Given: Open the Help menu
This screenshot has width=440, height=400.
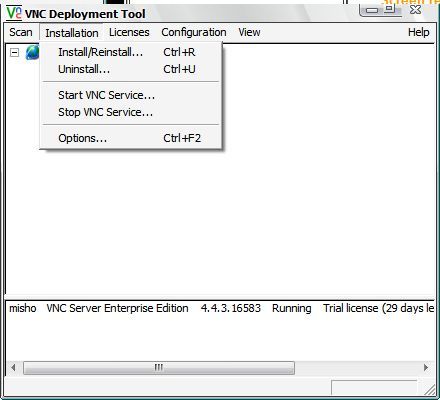Looking at the screenshot, I should [418, 32].
